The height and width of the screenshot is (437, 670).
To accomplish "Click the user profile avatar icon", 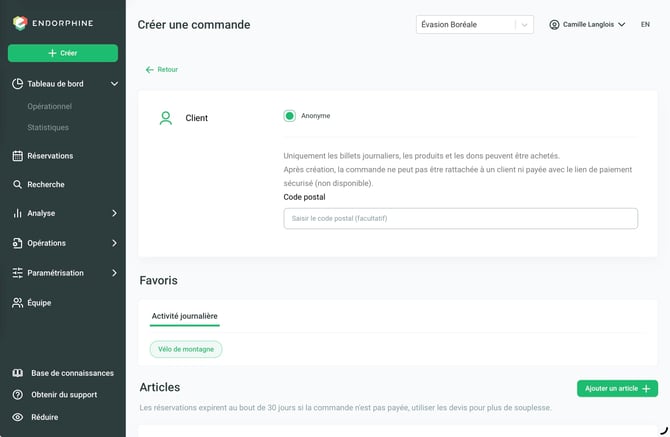I will coord(554,25).
